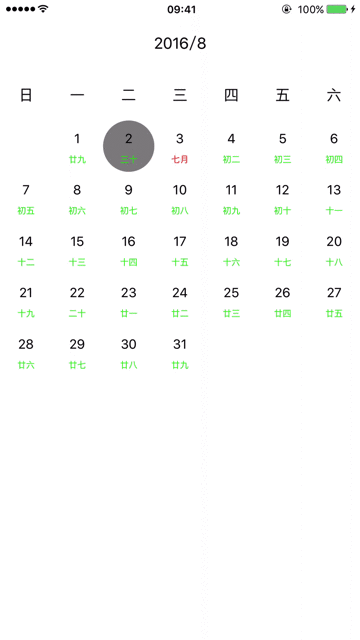Pick August 27 labeled 廿五
The image size is (360, 640).
pos(334,300)
